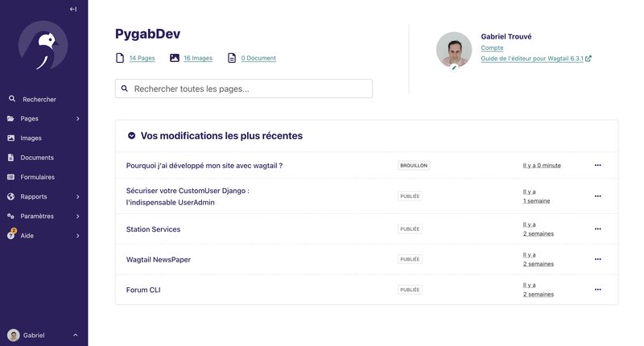Open the 16 Images link

click(x=198, y=58)
